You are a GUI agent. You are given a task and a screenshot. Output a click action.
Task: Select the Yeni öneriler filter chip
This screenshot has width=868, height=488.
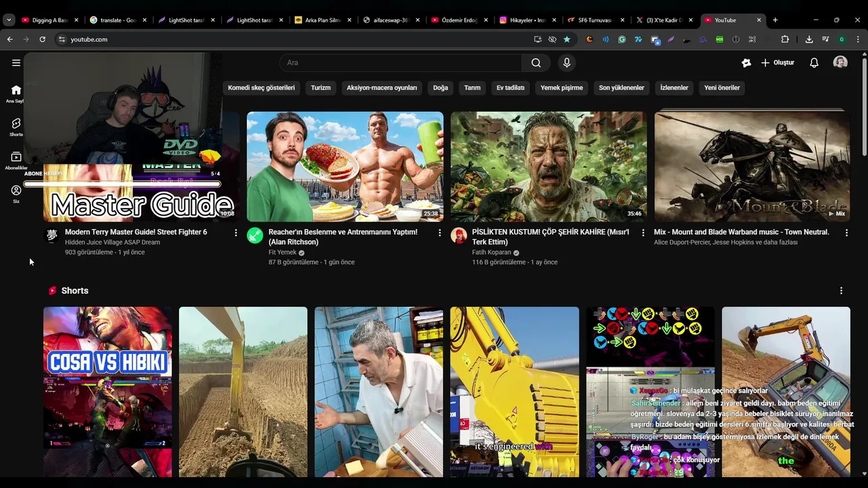[x=722, y=88]
